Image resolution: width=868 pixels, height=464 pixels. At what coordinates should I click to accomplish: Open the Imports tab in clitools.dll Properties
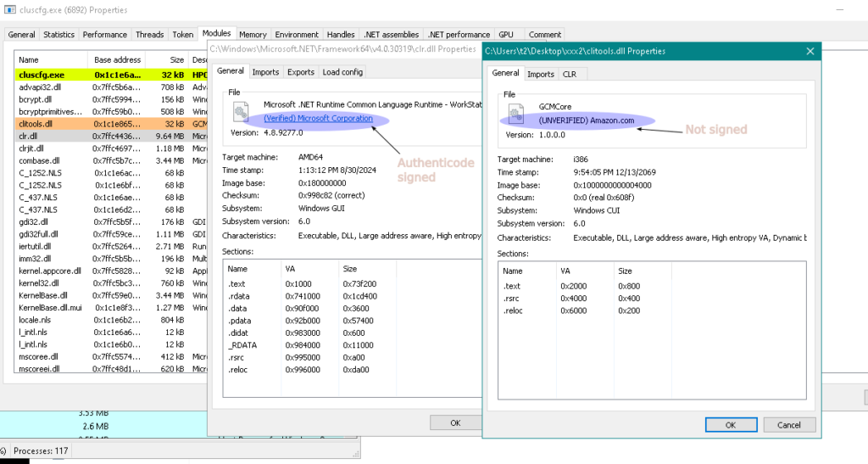(x=540, y=74)
